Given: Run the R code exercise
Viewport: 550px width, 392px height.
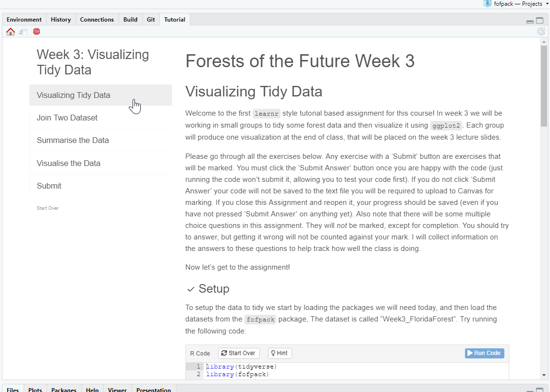Looking at the screenshot, I should pyautogui.click(x=484, y=353).
